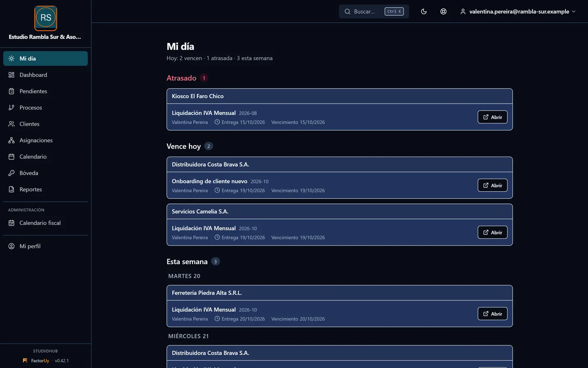This screenshot has height=368, width=588.
Task: Select Ferretería Piedra Alta S.R.L. header
Action: pos(207,293)
